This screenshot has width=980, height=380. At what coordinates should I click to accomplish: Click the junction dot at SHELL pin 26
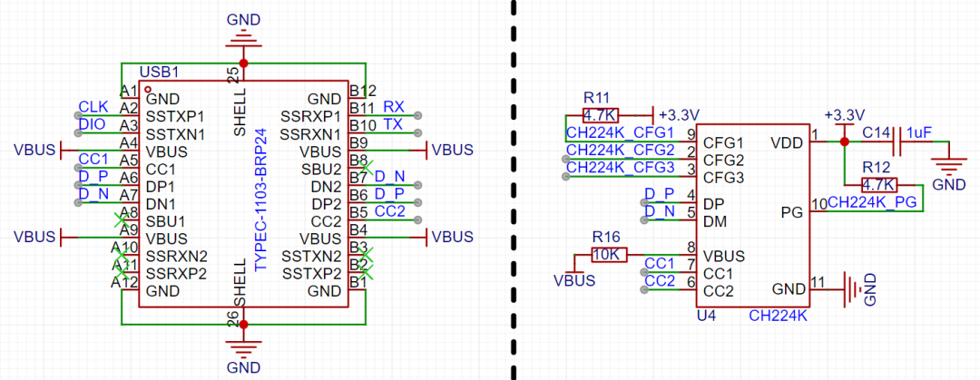tap(244, 325)
